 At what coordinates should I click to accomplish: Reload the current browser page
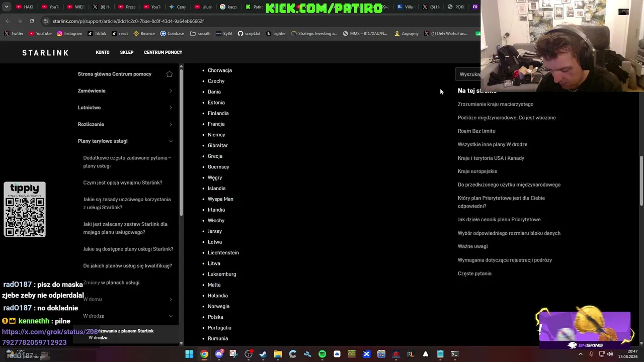(x=32, y=21)
